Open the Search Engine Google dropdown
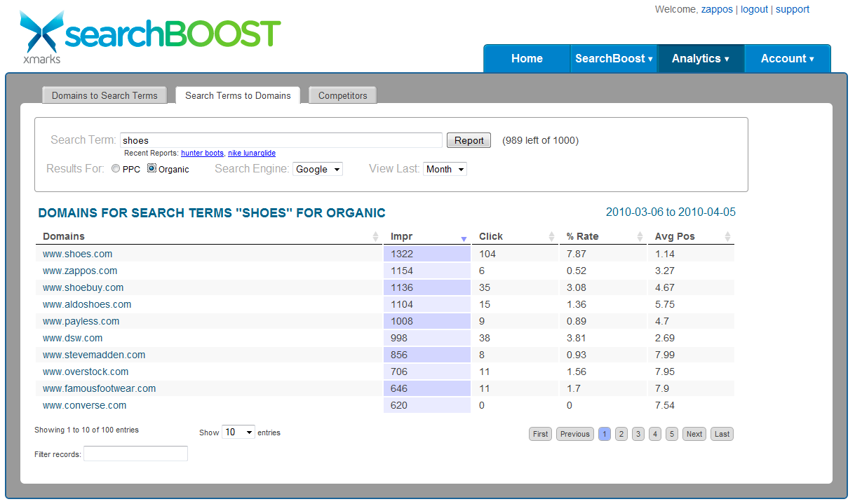855x504 pixels. (318, 169)
